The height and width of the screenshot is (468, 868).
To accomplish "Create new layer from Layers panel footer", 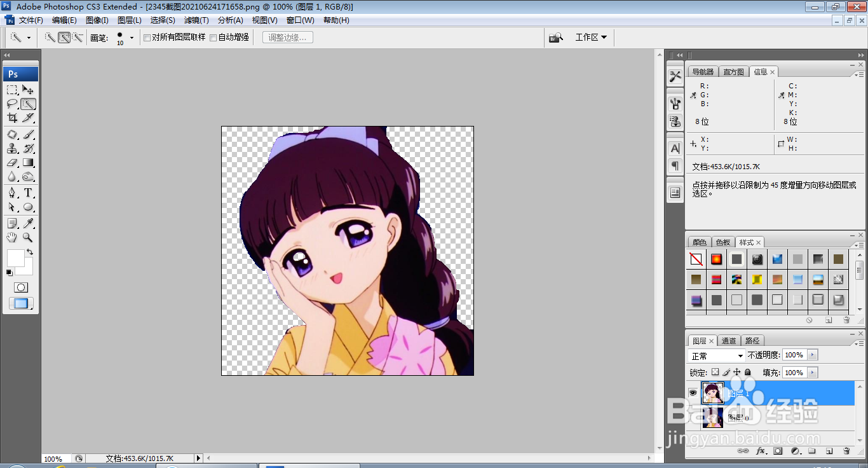I will point(829,451).
